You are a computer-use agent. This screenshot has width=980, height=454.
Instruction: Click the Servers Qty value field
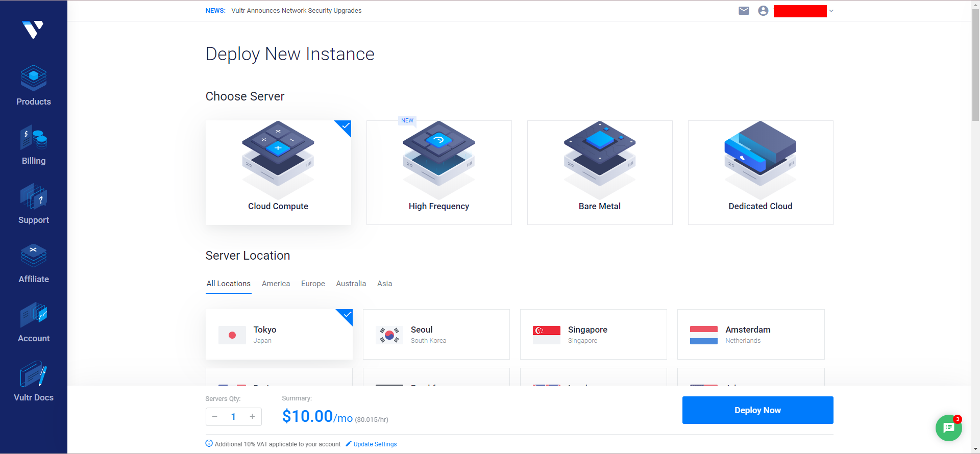pos(233,417)
